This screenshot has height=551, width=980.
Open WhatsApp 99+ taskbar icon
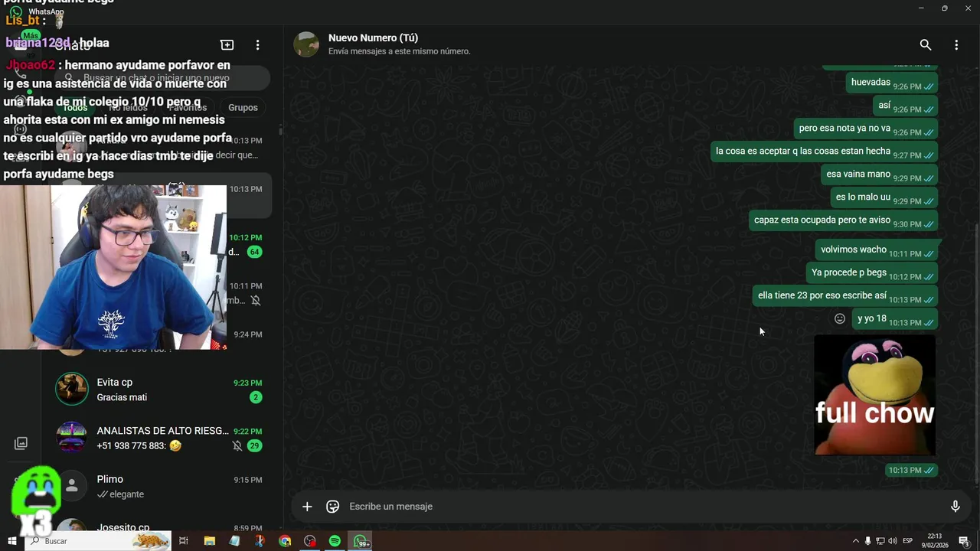tap(361, 541)
